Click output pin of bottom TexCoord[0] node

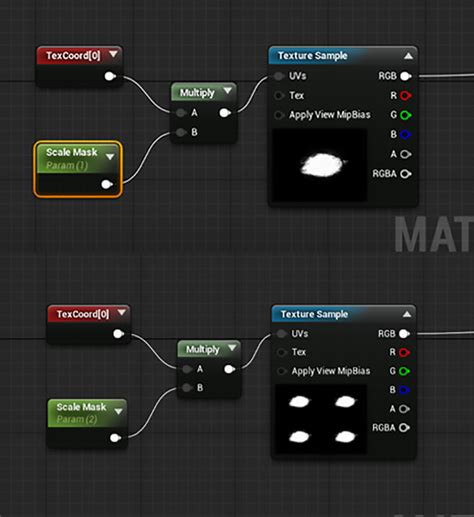click(x=118, y=334)
